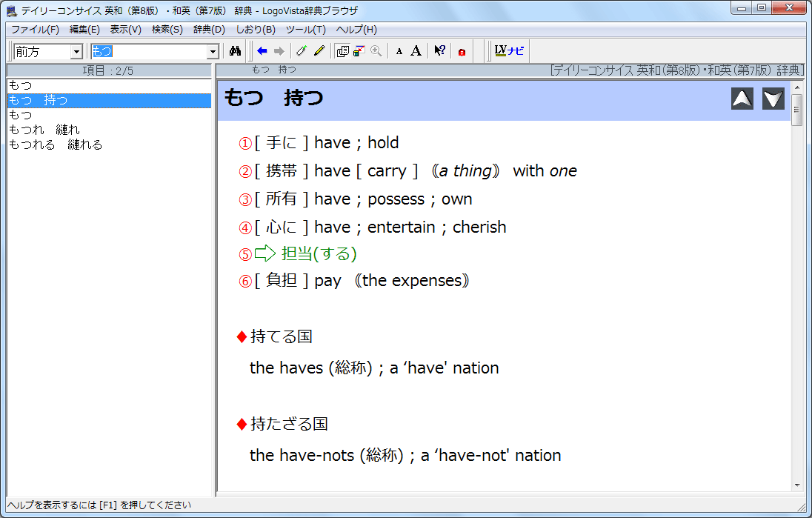Click the search text input field
The width and height of the screenshot is (812, 518).
[x=148, y=52]
